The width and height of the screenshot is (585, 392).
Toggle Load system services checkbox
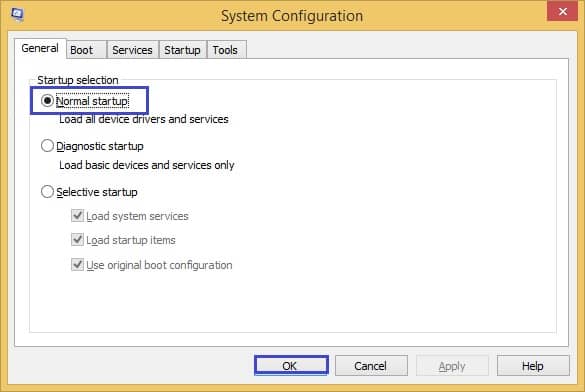pyautogui.click(x=77, y=216)
